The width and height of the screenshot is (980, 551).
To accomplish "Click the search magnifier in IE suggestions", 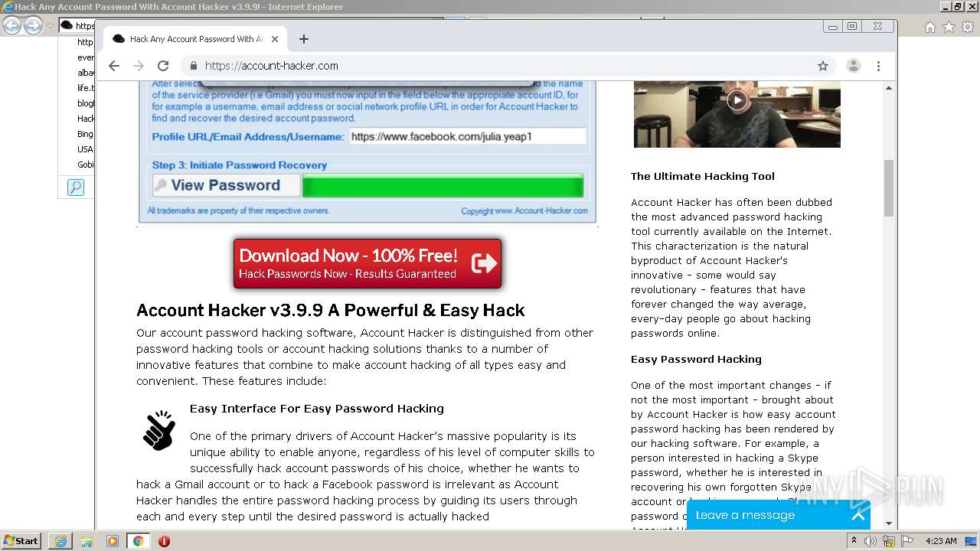I will click(75, 187).
